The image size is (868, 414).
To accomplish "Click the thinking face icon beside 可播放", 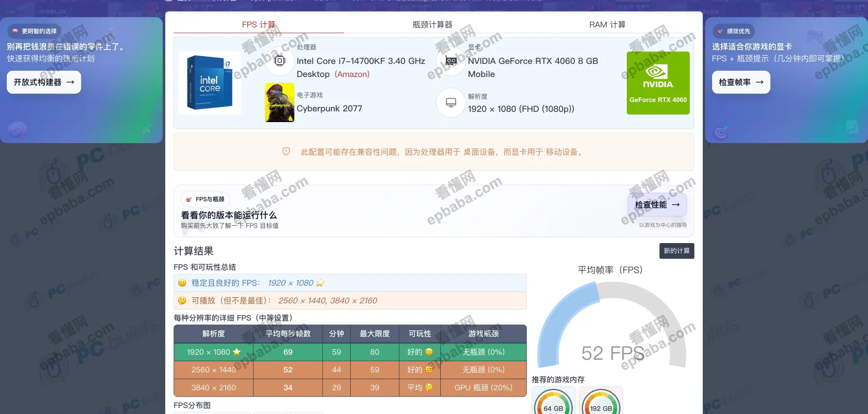I will [182, 301].
